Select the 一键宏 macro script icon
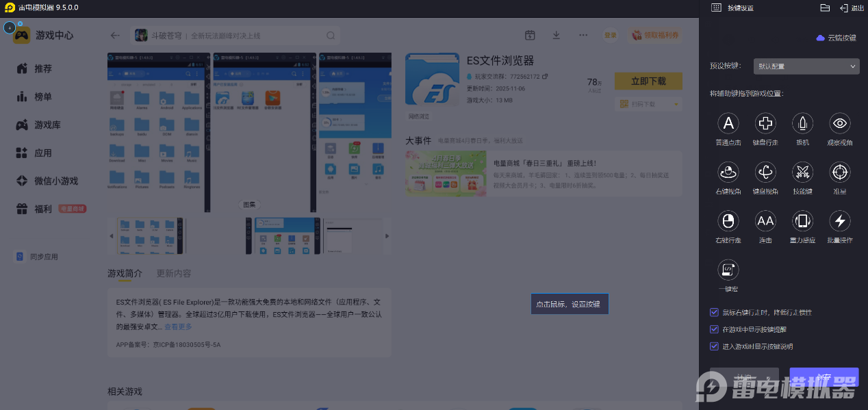The height and width of the screenshot is (410, 868). click(728, 269)
